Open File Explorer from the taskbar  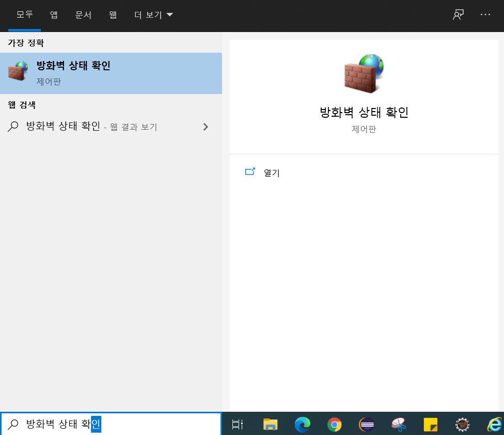tap(270, 424)
